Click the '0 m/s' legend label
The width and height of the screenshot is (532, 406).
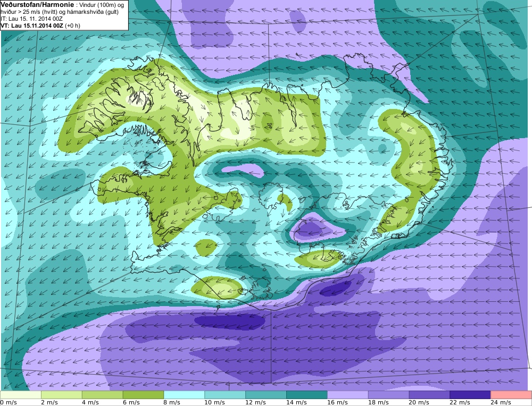click(9, 402)
